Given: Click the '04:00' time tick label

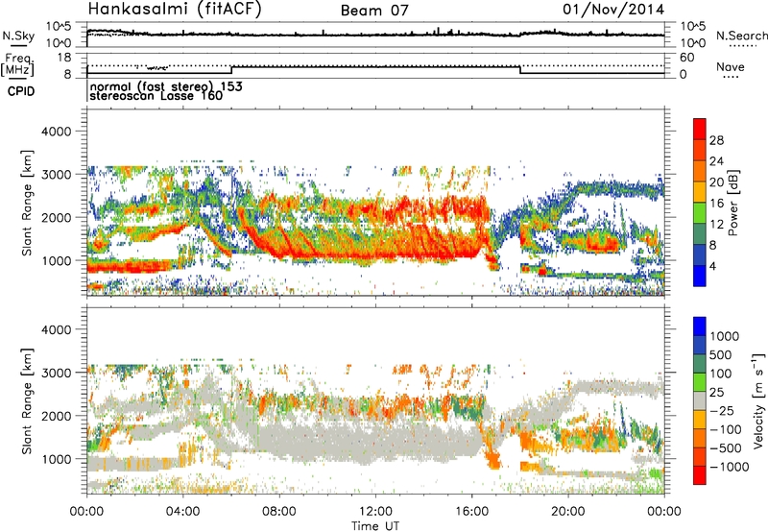Looking at the screenshot, I should pyautogui.click(x=182, y=512).
